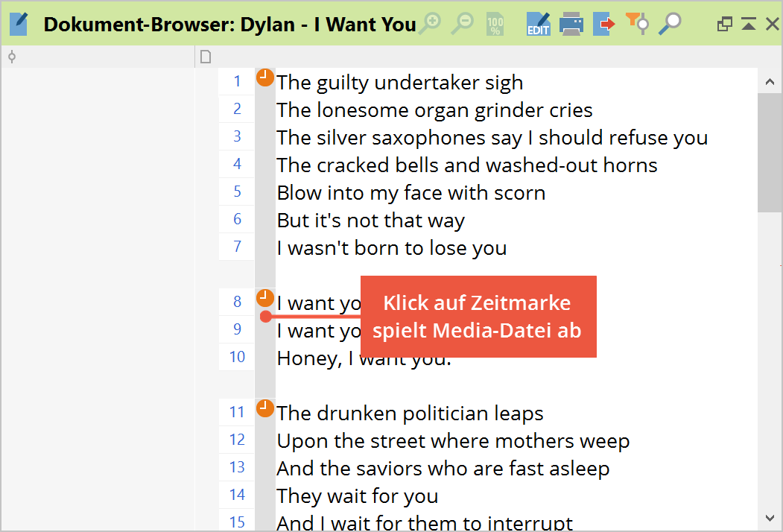Click line "Blow into my face with scorn"
The height and width of the screenshot is (532, 783).
[411, 193]
